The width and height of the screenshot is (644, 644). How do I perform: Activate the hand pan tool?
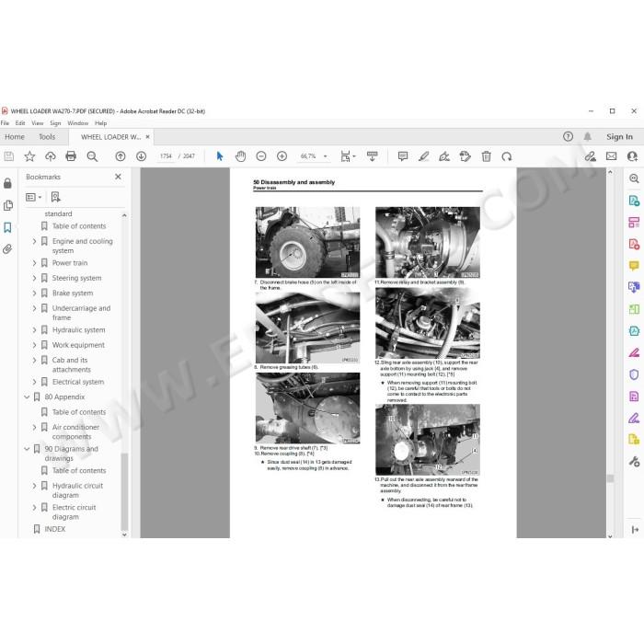pyautogui.click(x=241, y=156)
